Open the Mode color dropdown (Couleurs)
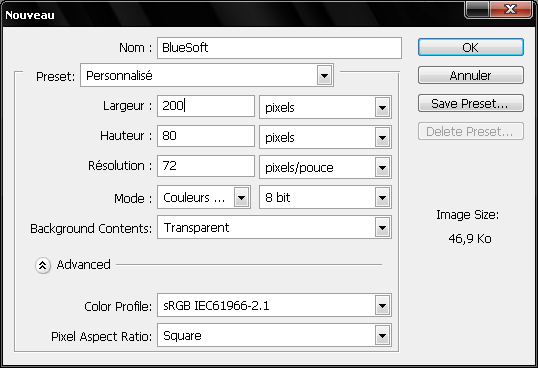 click(x=204, y=197)
